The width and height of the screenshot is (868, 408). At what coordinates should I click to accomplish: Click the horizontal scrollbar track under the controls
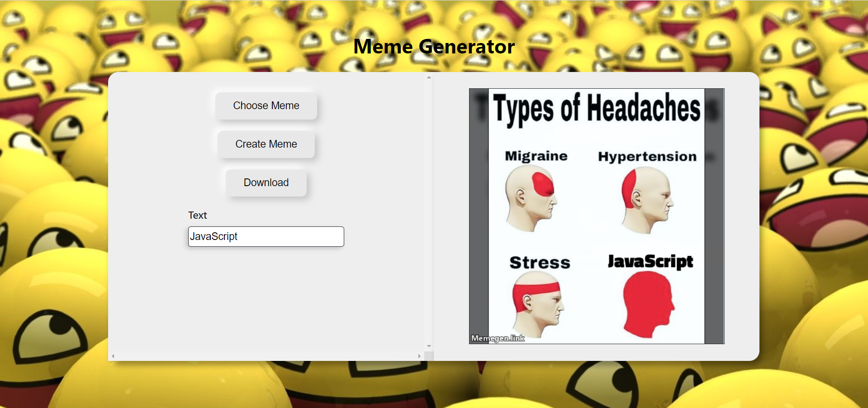[x=266, y=356]
